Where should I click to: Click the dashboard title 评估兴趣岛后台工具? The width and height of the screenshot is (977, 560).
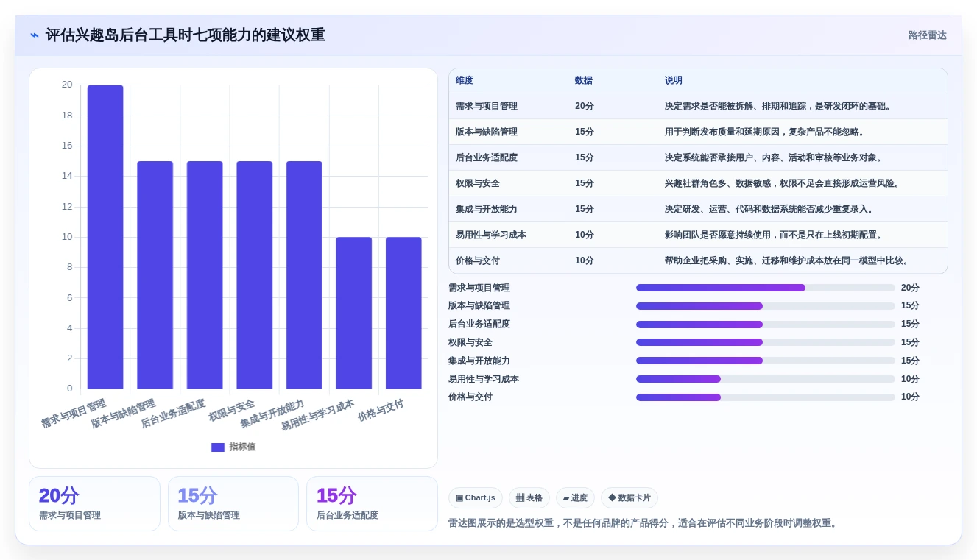(x=186, y=35)
